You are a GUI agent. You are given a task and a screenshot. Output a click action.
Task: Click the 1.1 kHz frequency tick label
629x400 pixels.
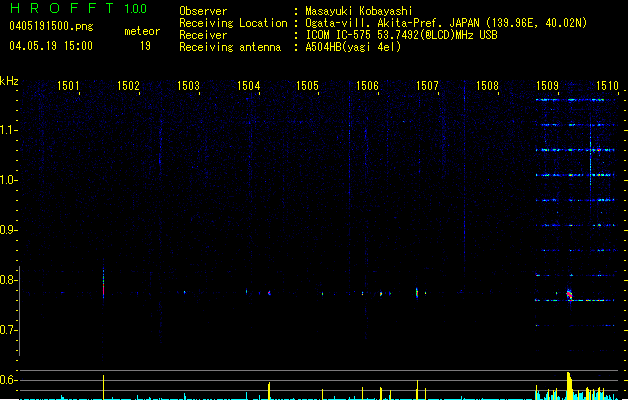point(8,130)
